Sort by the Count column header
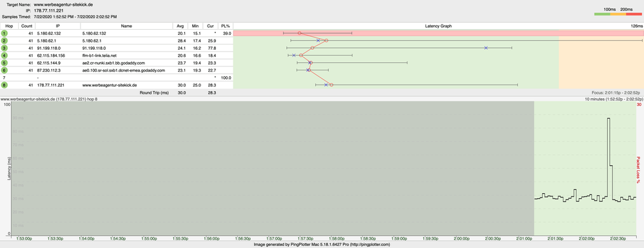The height and width of the screenshot is (248, 644). coord(26,25)
